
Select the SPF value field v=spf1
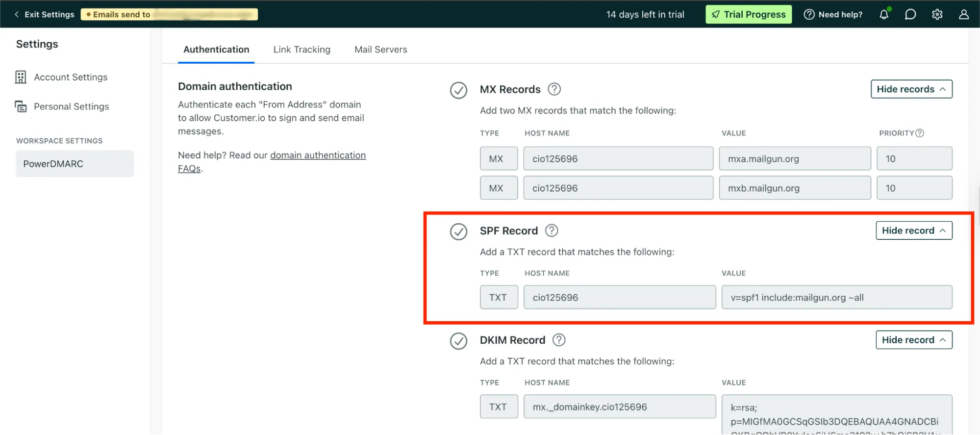click(x=837, y=297)
